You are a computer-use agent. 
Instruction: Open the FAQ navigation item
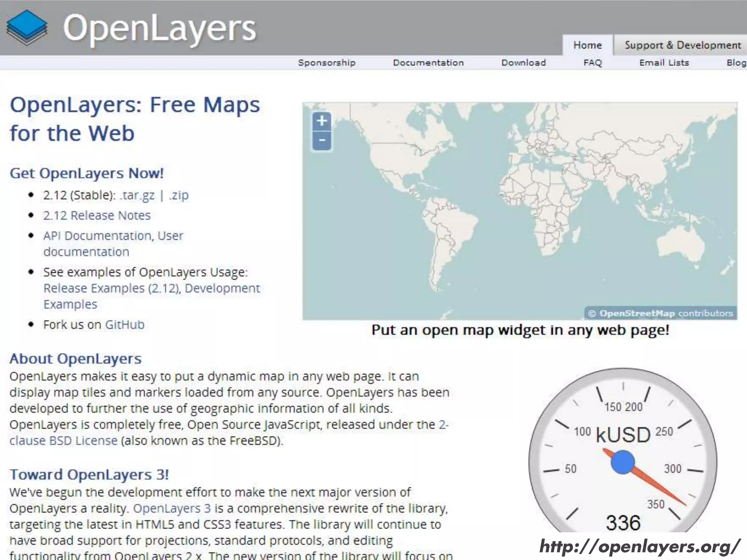click(592, 63)
